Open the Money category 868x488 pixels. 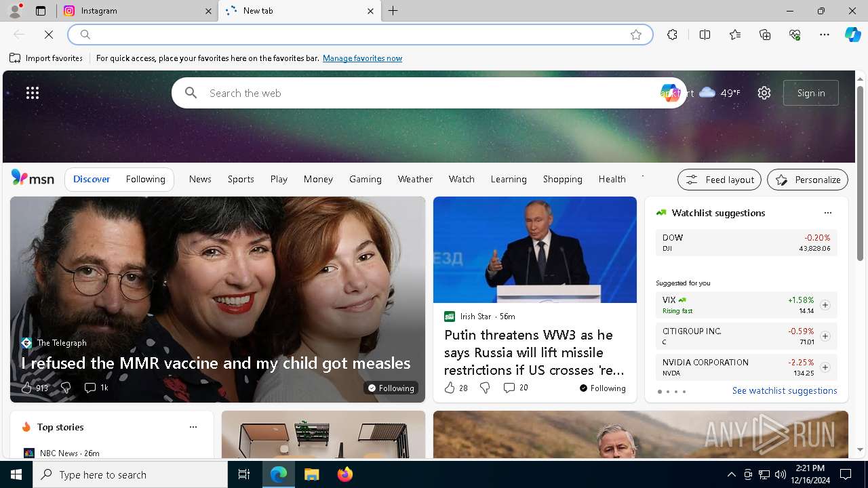(318, 179)
